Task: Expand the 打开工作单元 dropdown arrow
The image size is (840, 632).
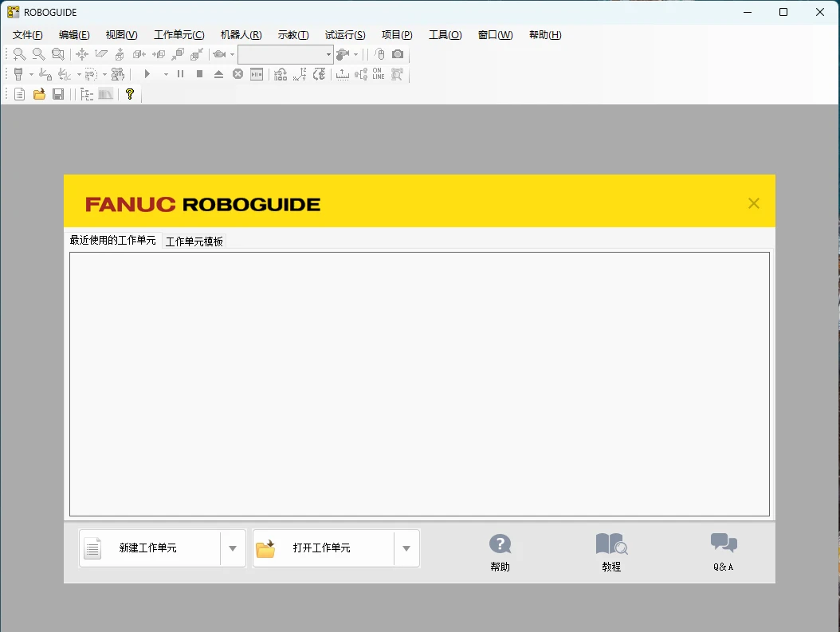Action: (406, 548)
